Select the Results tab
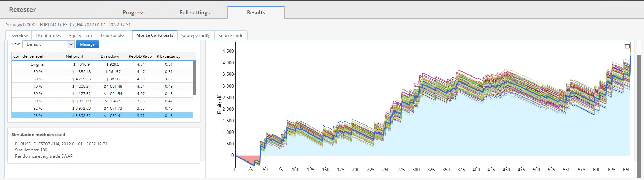The height and width of the screenshot is (180, 644). click(x=256, y=12)
